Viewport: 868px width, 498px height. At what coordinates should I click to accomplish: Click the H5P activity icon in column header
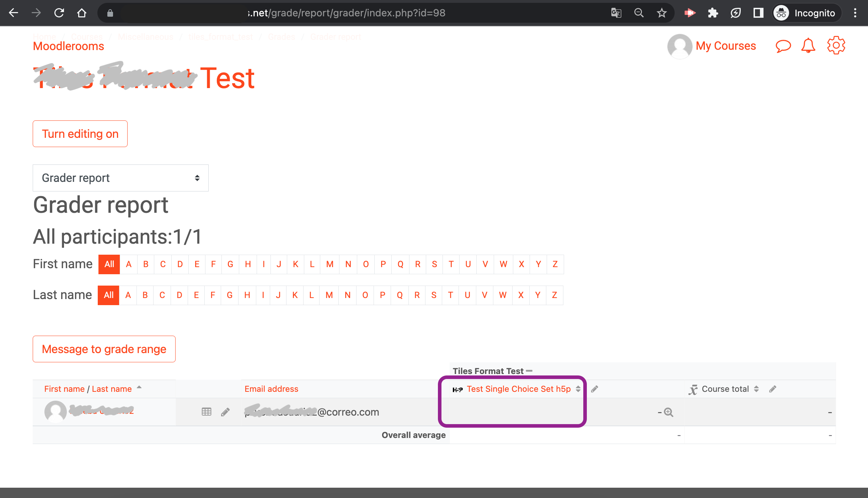click(457, 389)
